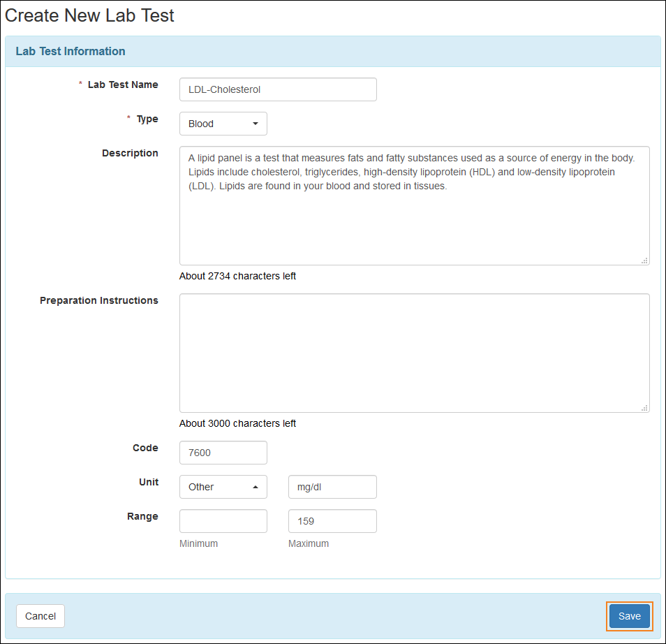Click the custom unit field with mg/dl
The image size is (666, 644).
coord(332,487)
